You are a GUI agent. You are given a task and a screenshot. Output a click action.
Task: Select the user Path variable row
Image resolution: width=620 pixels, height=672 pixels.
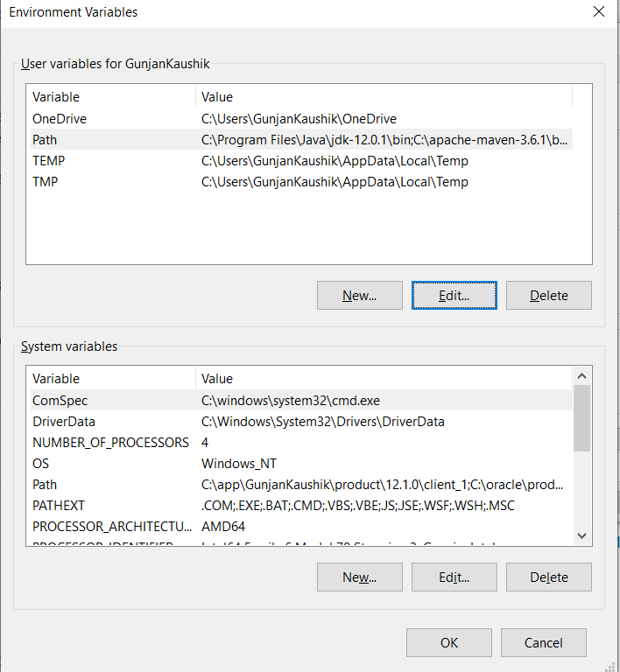point(45,140)
